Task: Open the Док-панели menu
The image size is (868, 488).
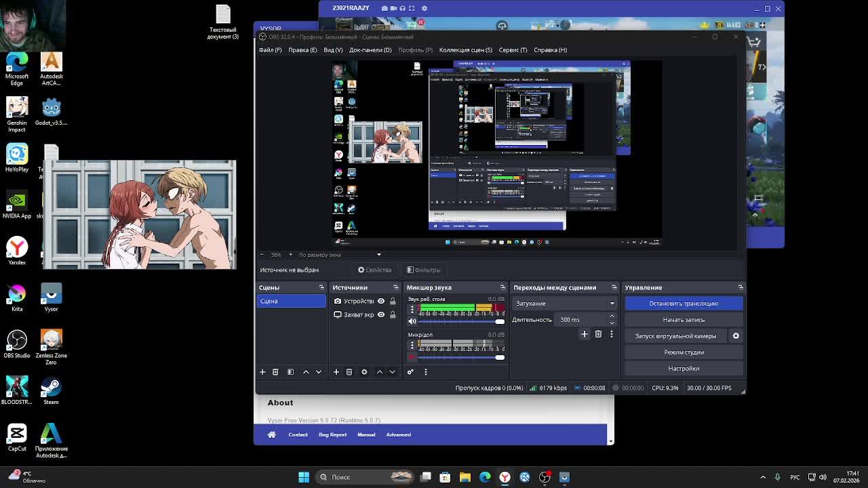Action: click(370, 50)
